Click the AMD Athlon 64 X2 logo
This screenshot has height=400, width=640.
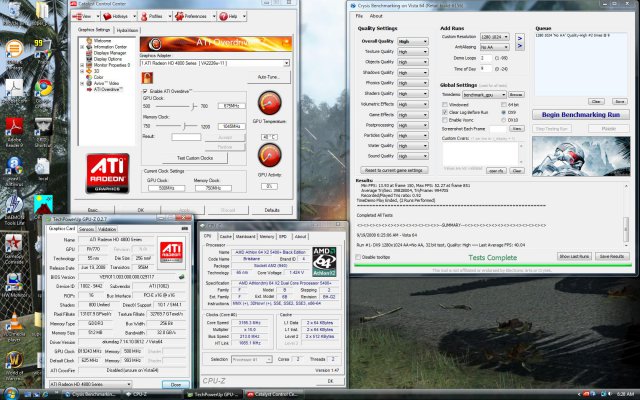[x=324, y=261]
